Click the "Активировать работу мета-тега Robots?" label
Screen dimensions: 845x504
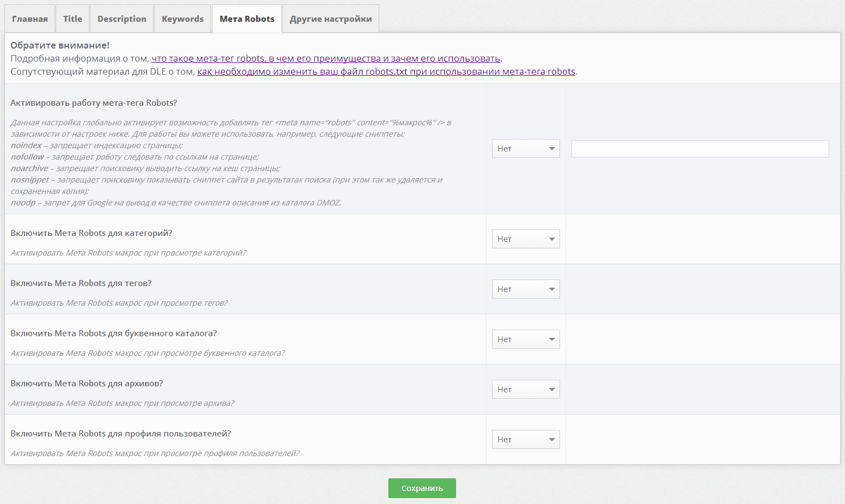[x=94, y=103]
